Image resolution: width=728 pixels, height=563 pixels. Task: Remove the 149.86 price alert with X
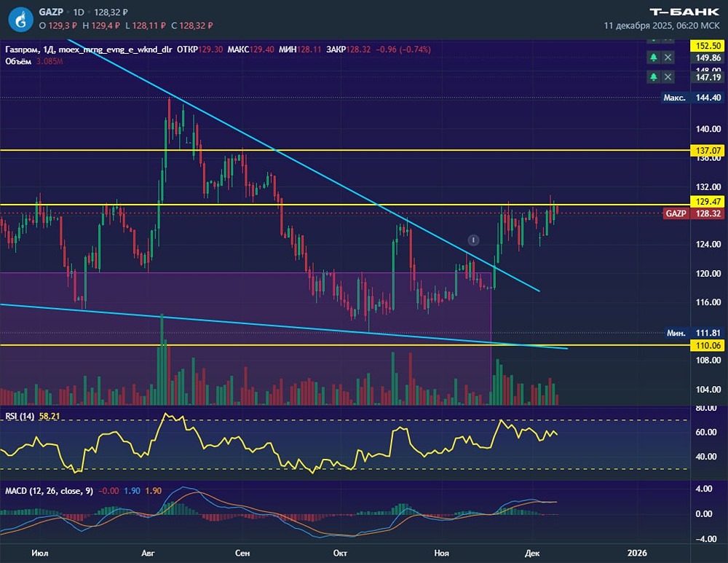668,57
